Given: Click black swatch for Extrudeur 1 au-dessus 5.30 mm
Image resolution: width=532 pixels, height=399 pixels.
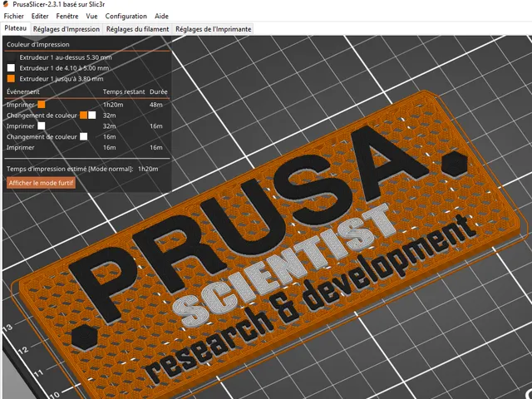Looking at the screenshot, I should pyautogui.click(x=11, y=57).
